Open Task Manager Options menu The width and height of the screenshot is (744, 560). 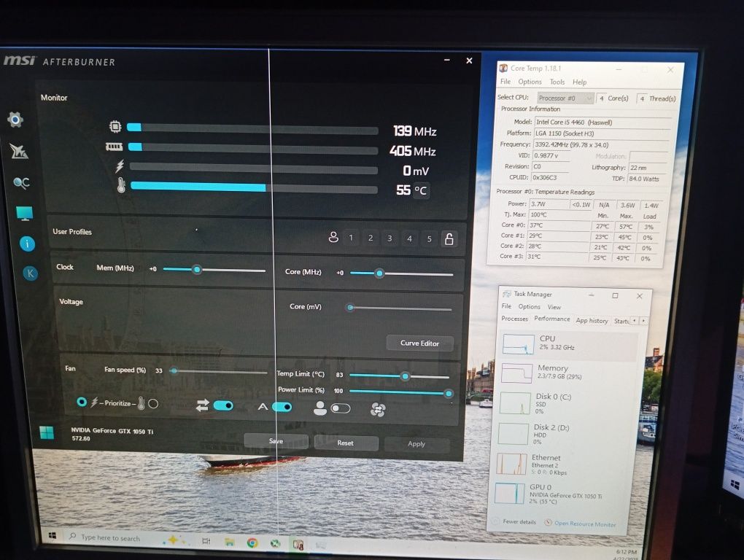click(529, 306)
